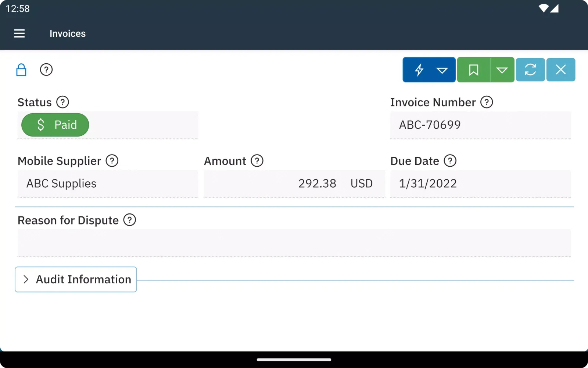Expand the Audit Information section
This screenshot has height=368, width=588.
point(76,279)
